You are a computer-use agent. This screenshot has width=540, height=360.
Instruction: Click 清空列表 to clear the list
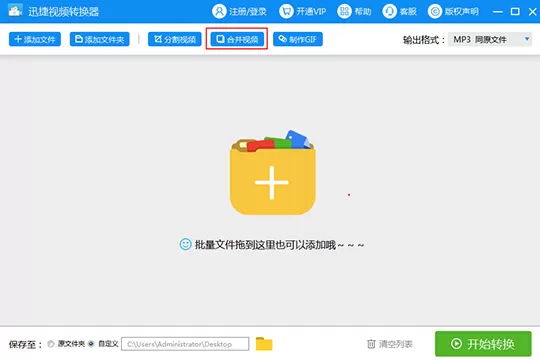[390, 344]
